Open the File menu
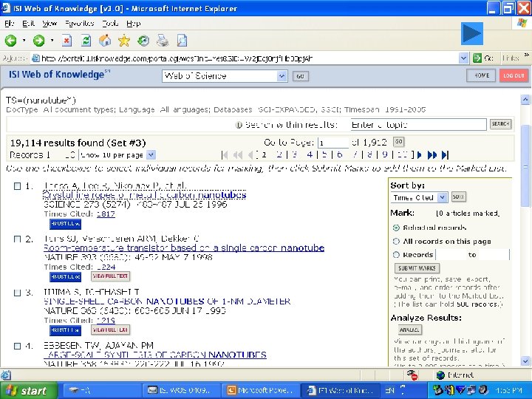The image size is (532, 399). point(10,24)
